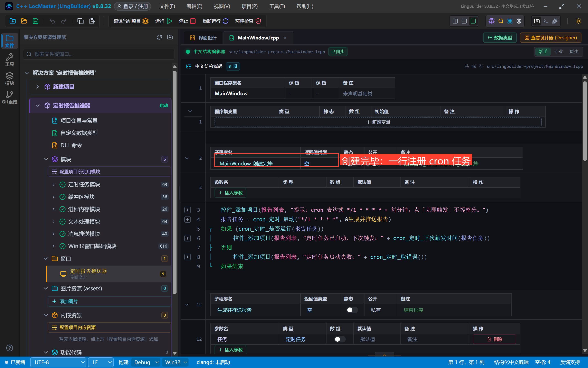Open the UTF-8 encoding dropdown
The image size is (588, 368).
tap(58, 362)
